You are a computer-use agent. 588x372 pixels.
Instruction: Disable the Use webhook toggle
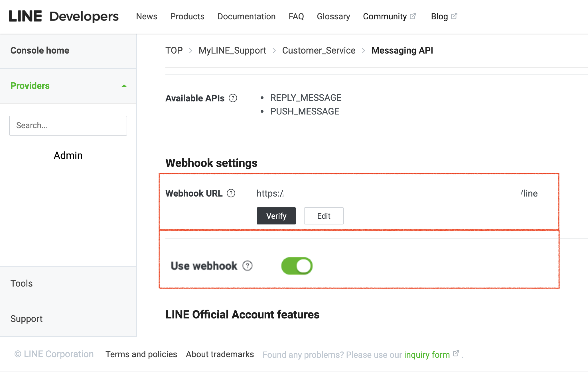[x=297, y=266]
